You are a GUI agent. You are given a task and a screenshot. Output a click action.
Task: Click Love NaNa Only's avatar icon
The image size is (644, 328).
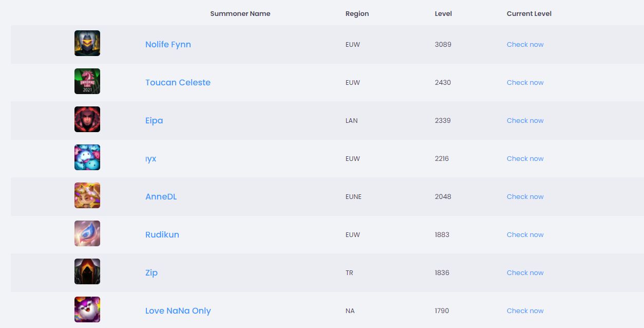[87, 309]
